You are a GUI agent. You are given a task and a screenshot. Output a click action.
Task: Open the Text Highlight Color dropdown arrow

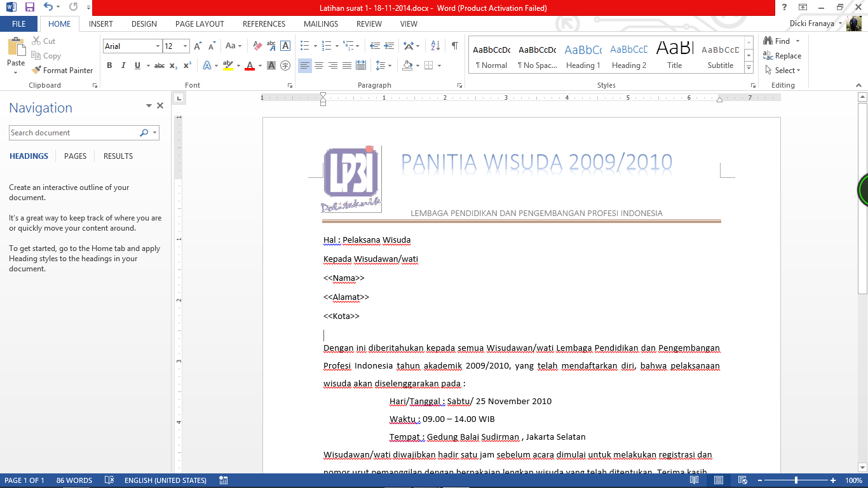coord(240,65)
